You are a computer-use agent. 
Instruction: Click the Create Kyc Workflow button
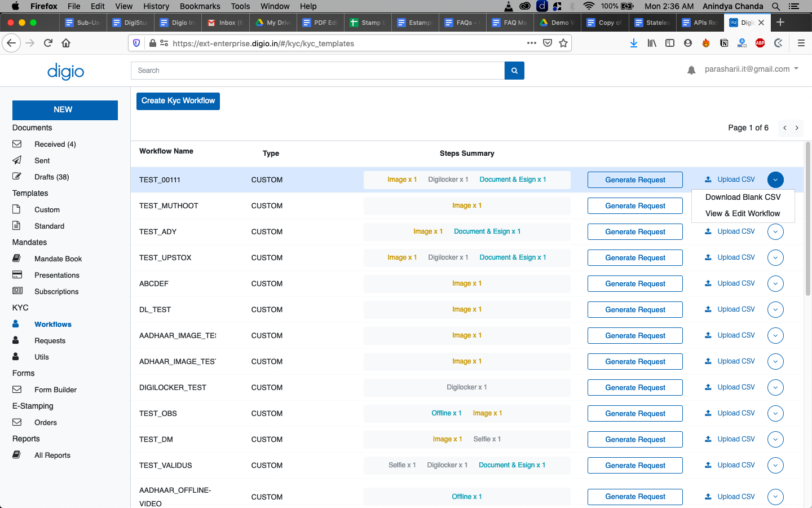(x=178, y=101)
